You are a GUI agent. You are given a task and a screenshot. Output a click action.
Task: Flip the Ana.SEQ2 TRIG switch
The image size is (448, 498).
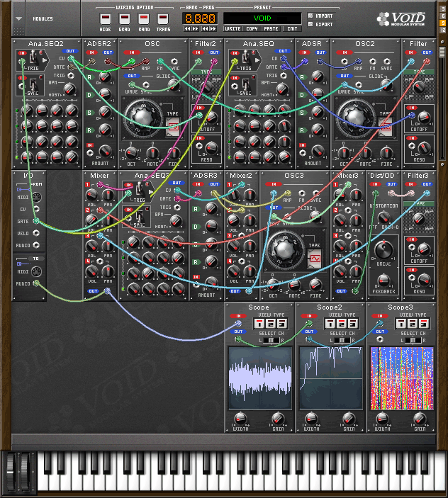pos(33,58)
